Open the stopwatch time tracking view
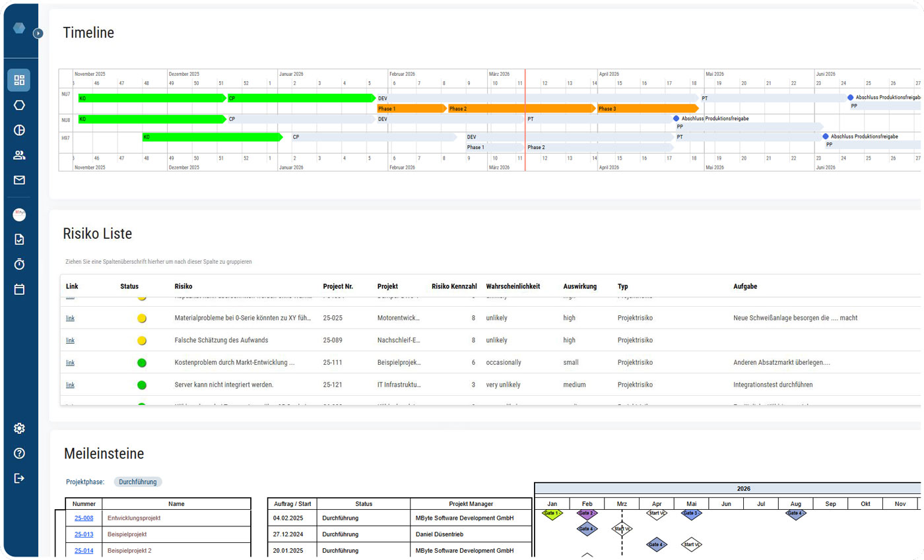 click(20, 264)
